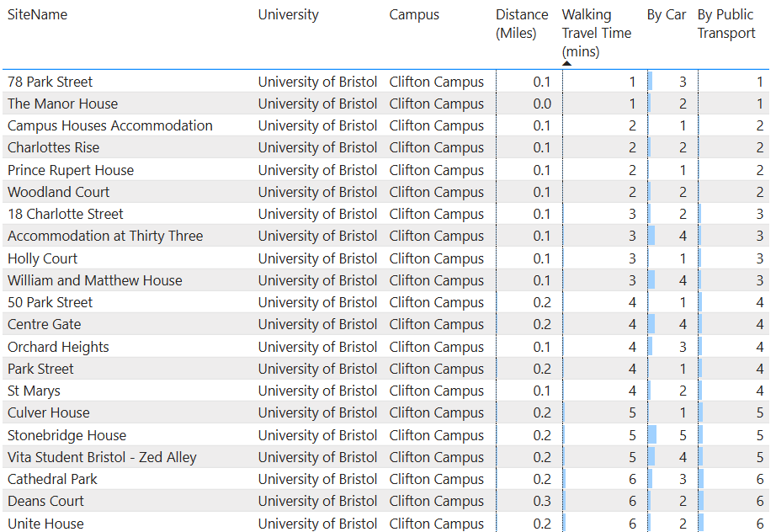
Task: Select The Manor House site name
Action: pyautogui.click(x=63, y=104)
